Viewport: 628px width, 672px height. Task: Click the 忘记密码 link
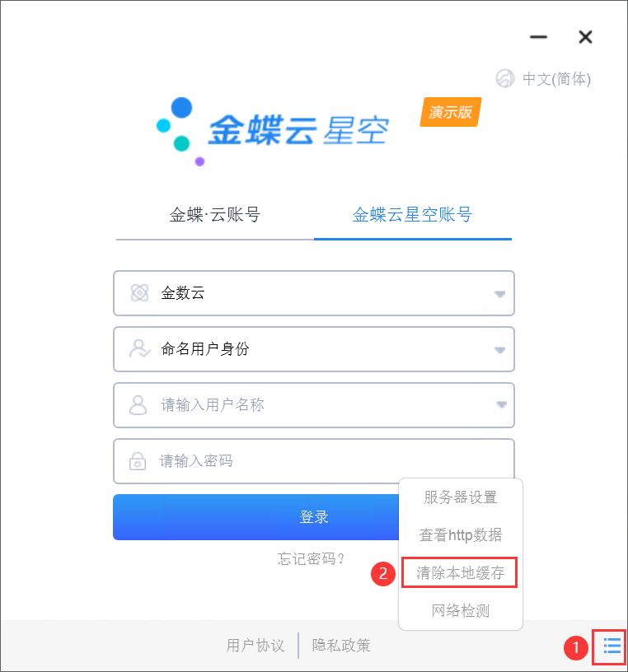pyautogui.click(x=311, y=559)
